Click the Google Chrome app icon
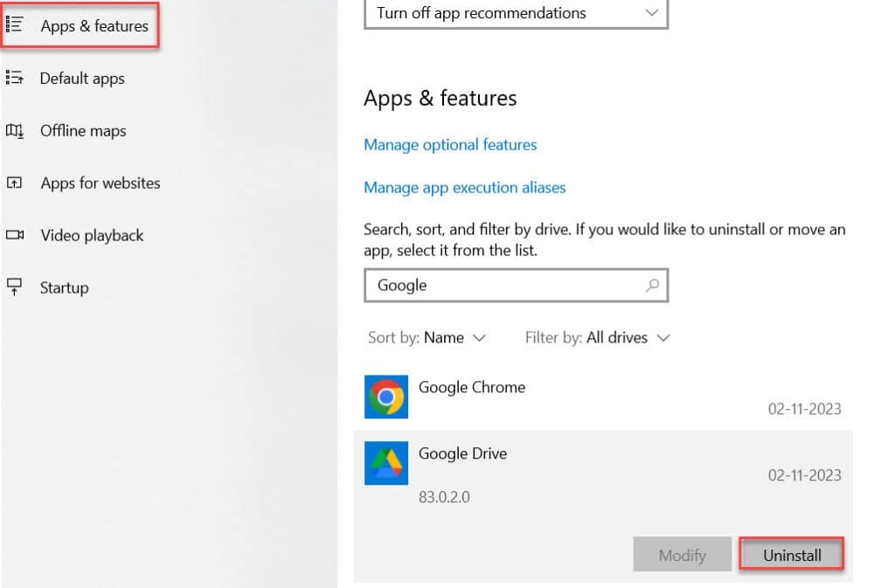 pyautogui.click(x=386, y=397)
